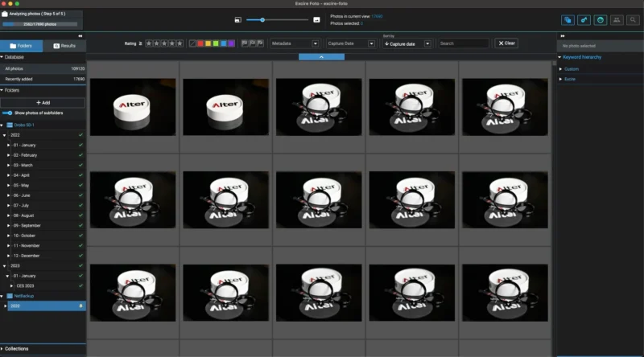Click the bell icon on the 2020 folder
Screen dimensions: 644x357
click(x=80, y=306)
